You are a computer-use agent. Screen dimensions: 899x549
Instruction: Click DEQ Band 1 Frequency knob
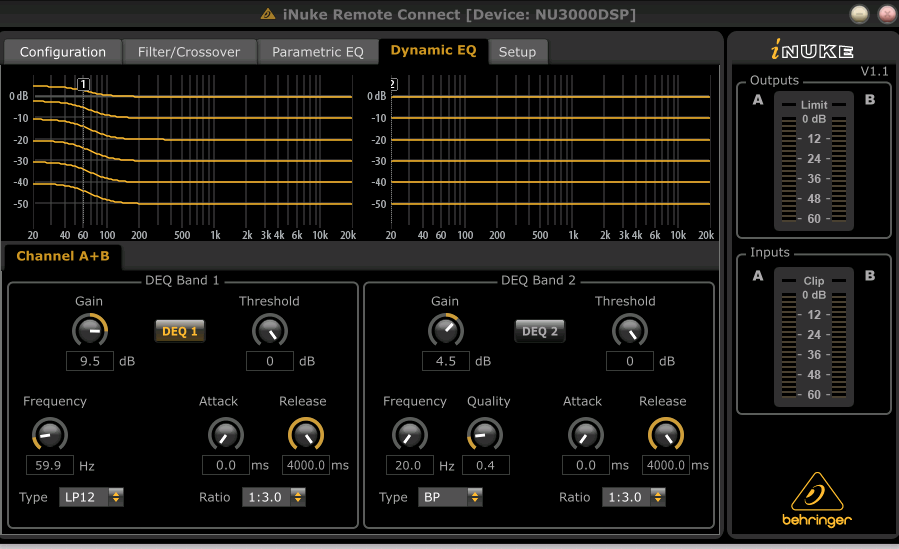[50, 434]
